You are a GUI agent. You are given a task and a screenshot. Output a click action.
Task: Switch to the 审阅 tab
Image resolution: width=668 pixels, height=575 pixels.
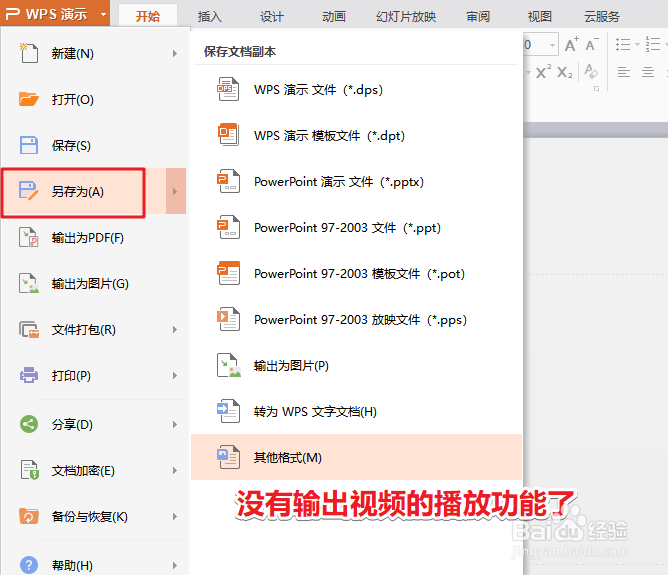[x=478, y=16]
